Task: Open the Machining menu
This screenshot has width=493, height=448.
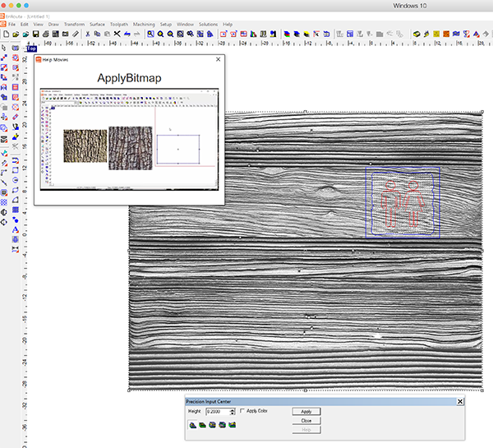Action: tap(143, 24)
